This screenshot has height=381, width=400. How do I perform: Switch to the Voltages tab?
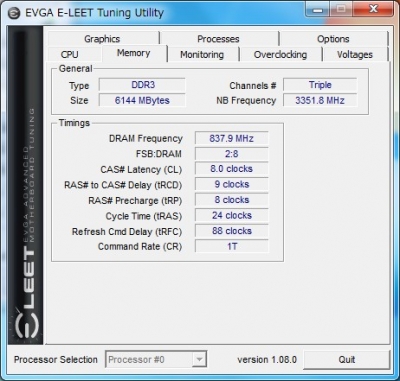click(355, 55)
